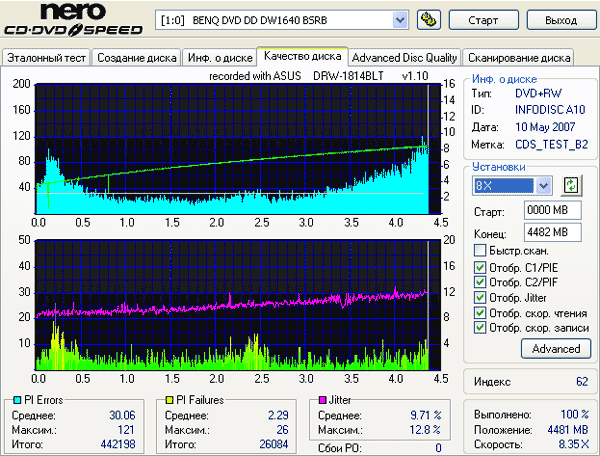Uncheck Отобр. C1/PIE checkbox
Viewport: 600px width, 456px height.
tap(480, 267)
